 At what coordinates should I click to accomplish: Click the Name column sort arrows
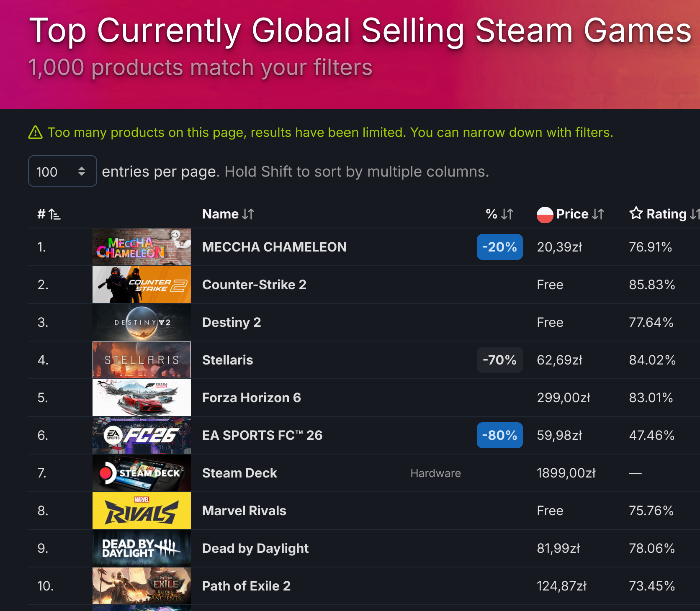tap(248, 214)
